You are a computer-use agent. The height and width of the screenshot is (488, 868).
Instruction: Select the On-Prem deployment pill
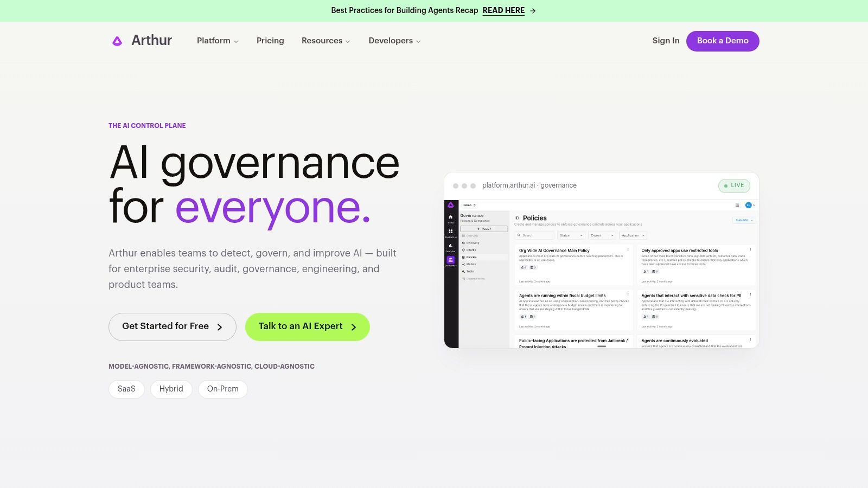click(x=223, y=389)
